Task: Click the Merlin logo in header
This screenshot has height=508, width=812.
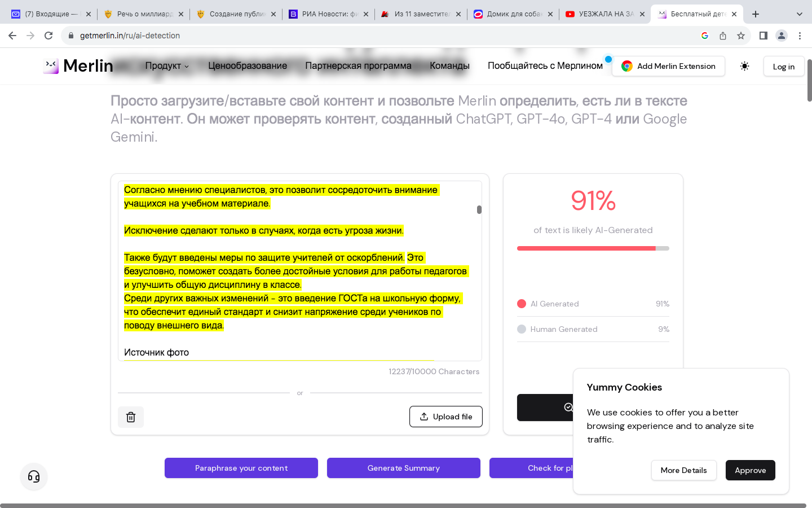Action: [78, 66]
